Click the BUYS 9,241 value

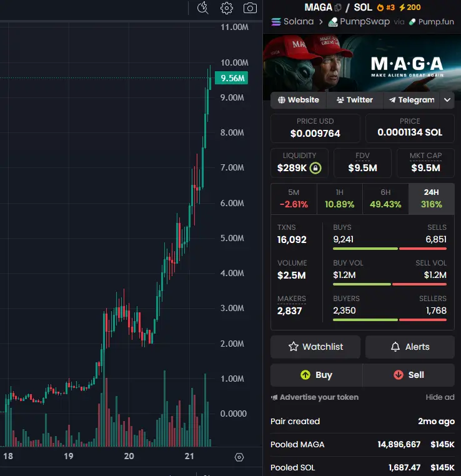point(343,239)
